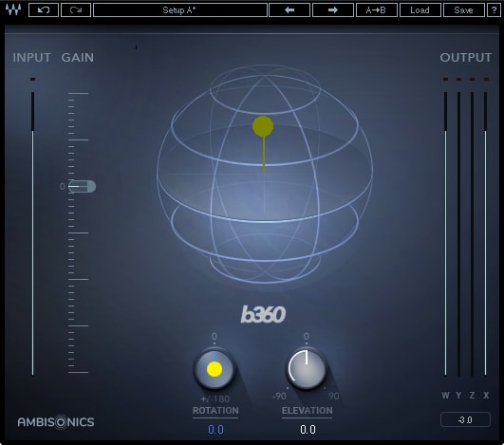The height and width of the screenshot is (445, 504).
Task: Copy settings with A→B button
Action: tap(377, 9)
